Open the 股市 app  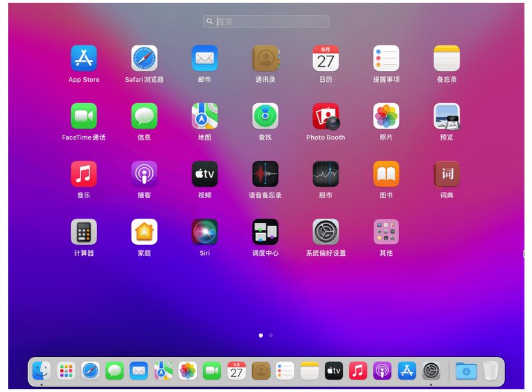(x=326, y=174)
